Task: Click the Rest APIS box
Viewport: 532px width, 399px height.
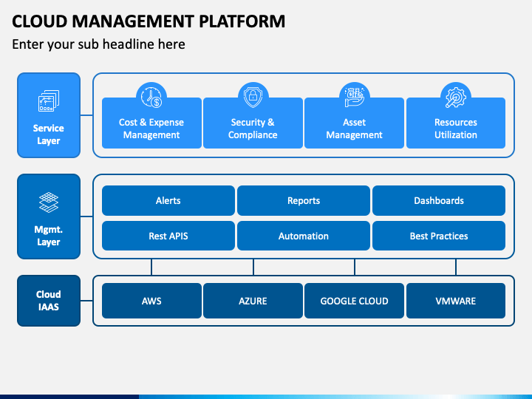Action: coord(168,236)
